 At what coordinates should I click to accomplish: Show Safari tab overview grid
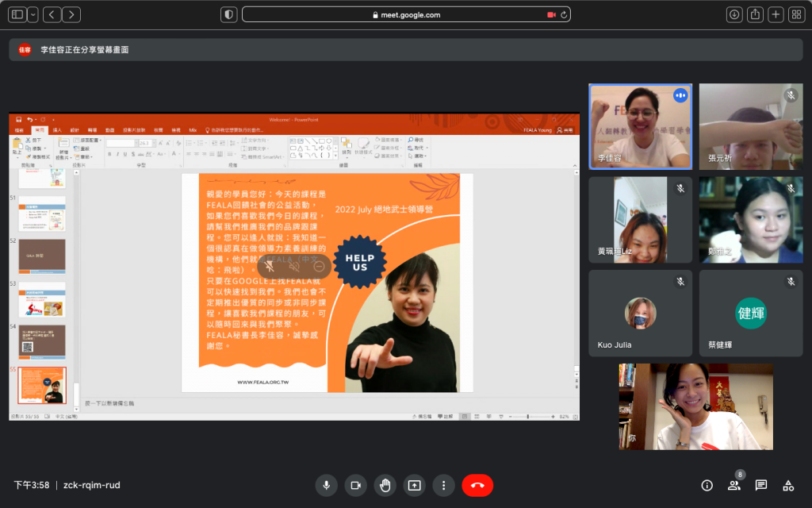point(796,14)
